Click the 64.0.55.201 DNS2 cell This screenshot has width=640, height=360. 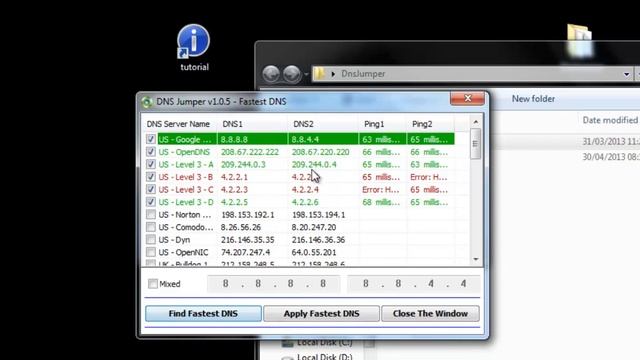[314, 252]
